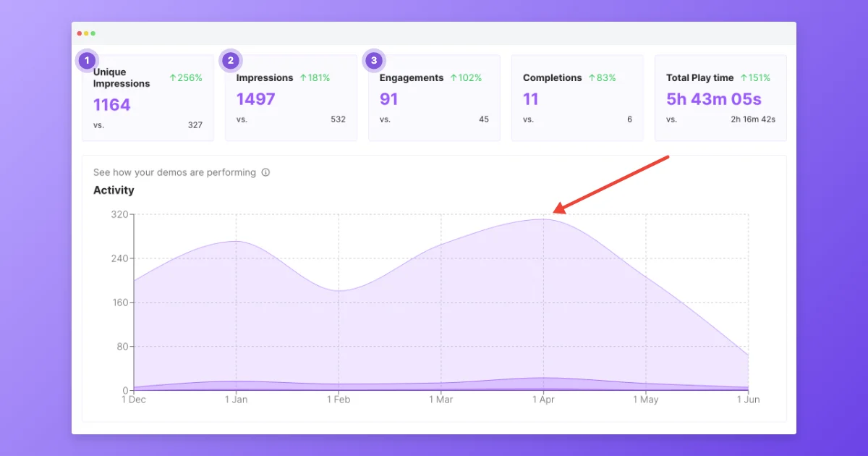This screenshot has height=456, width=868.
Task: Select the Completions stat card
Action: (577, 98)
